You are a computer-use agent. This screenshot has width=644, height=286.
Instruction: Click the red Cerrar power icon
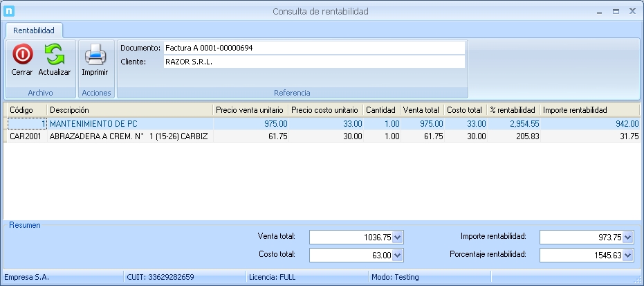pyautogui.click(x=23, y=54)
